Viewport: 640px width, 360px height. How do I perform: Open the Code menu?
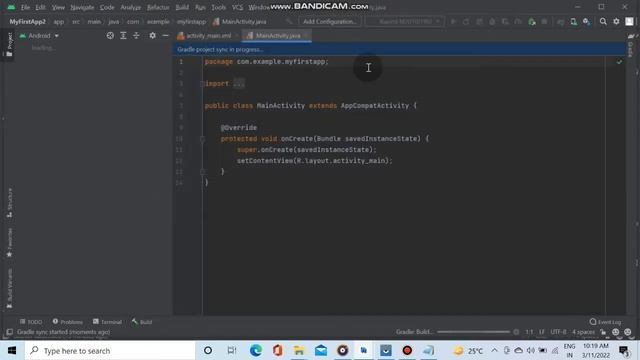[107, 7]
